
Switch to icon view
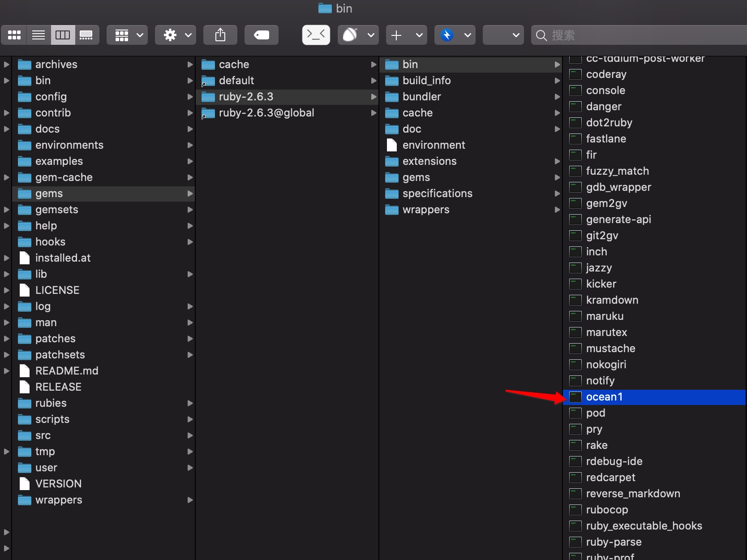[x=14, y=35]
